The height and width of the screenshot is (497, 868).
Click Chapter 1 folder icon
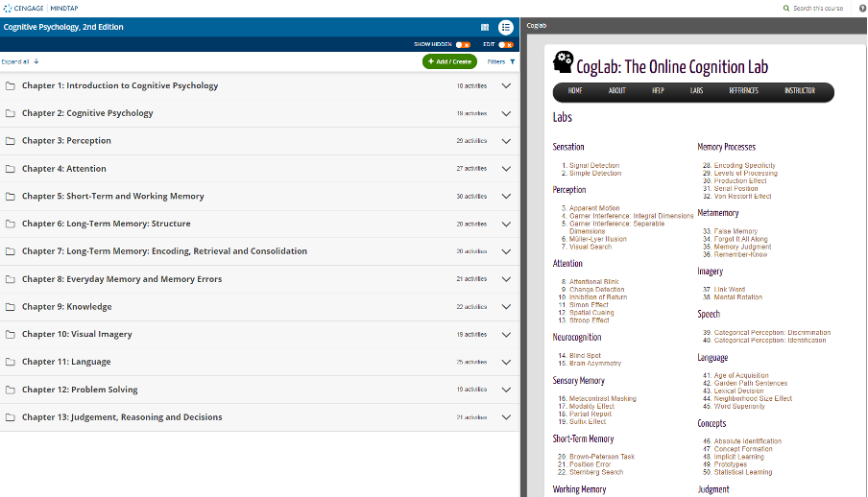pyautogui.click(x=10, y=85)
